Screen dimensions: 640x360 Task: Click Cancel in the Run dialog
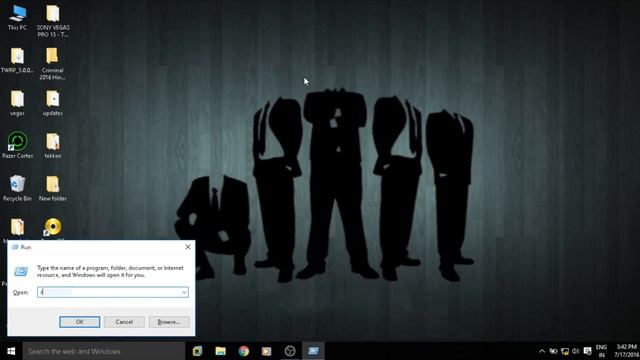124,322
